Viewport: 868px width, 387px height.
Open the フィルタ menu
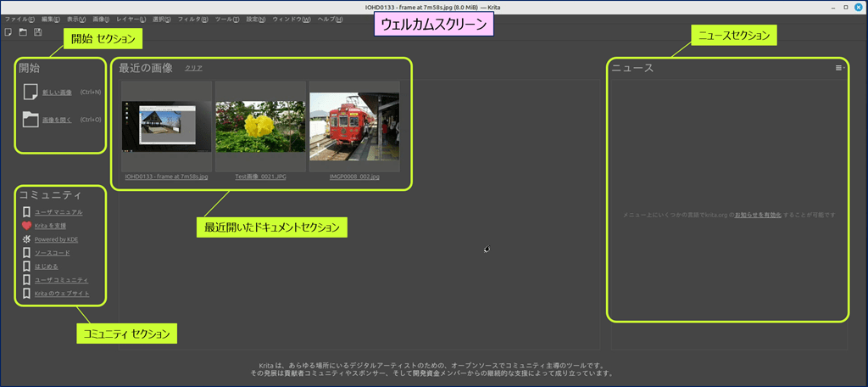click(x=192, y=19)
